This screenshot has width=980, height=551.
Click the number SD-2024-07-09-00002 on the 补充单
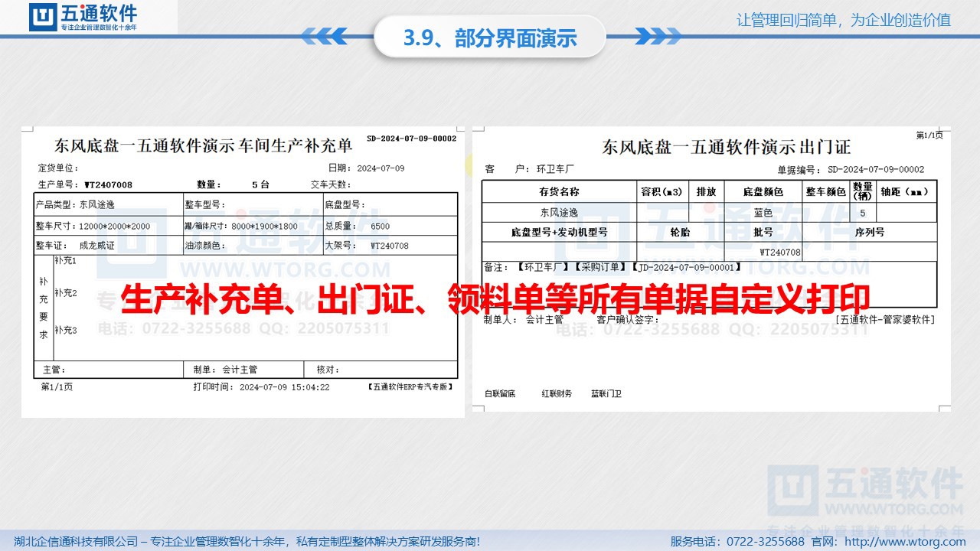coord(411,139)
